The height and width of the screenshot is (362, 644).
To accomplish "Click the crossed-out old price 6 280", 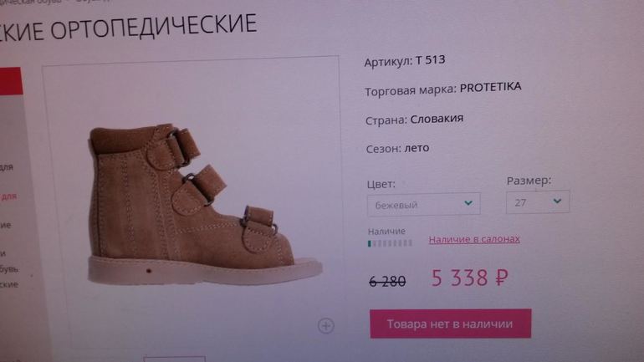I will (x=387, y=282).
